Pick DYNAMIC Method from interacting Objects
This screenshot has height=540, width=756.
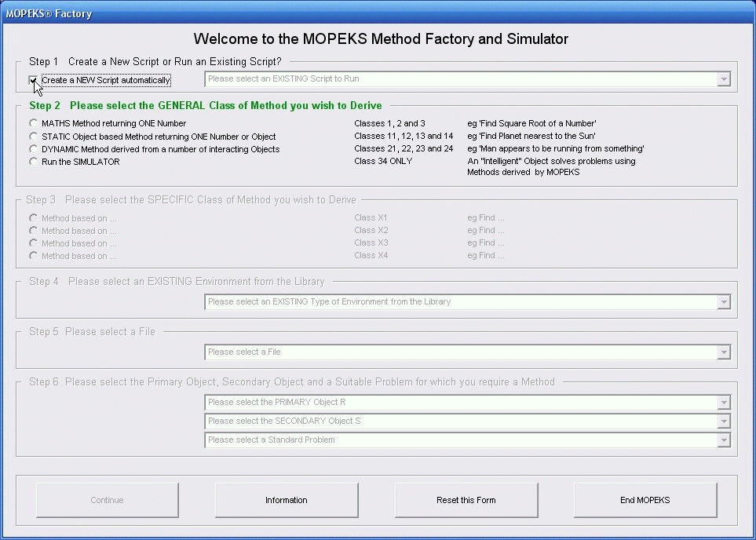[x=33, y=149]
